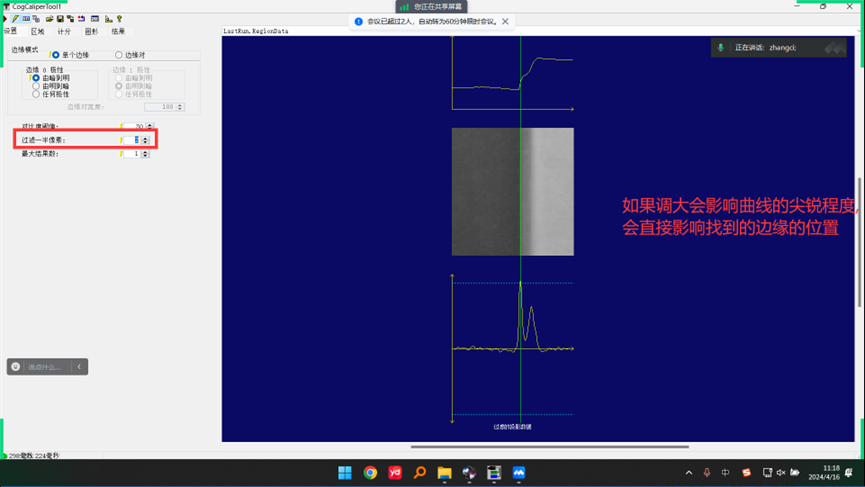Click the vertical scrollbar at right of display
This screenshot has width=865, height=487.
click(x=859, y=243)
